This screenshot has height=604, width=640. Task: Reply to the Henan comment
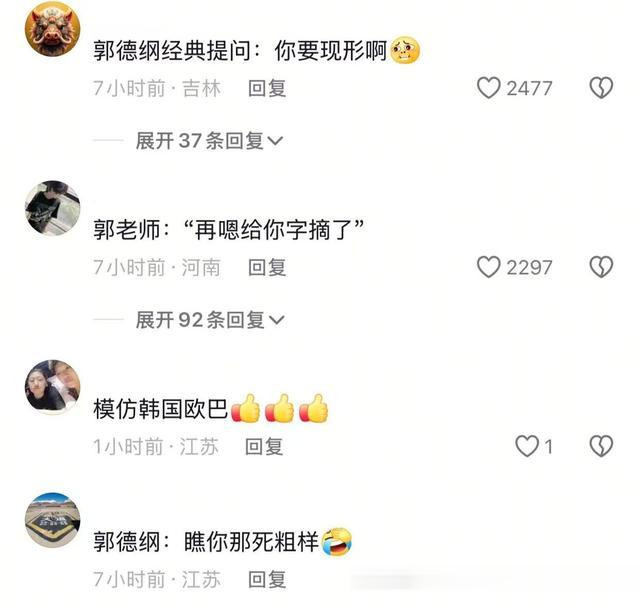(267, 267)
